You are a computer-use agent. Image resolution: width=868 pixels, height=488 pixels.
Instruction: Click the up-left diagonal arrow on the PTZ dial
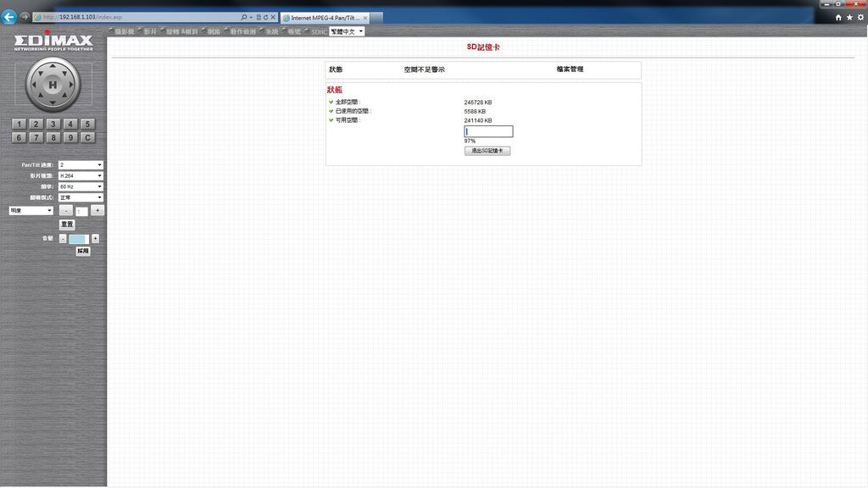tap(41, 73)
